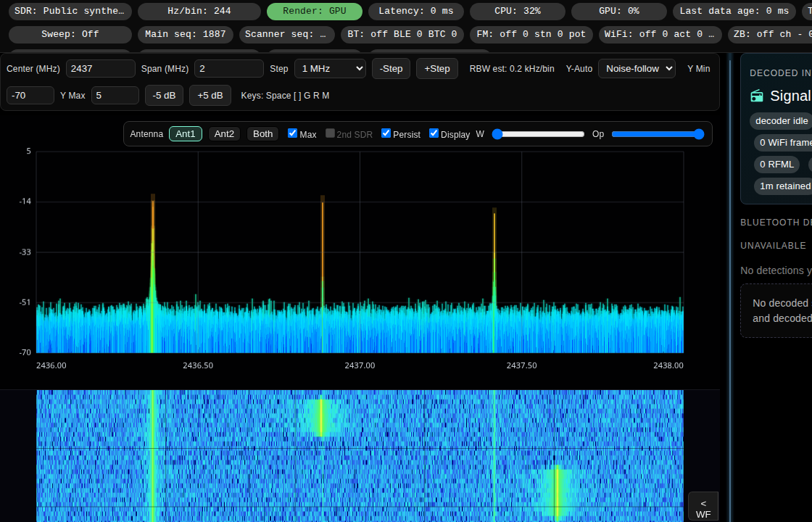Click the GPU: 0% status pill
Viewport: 812px width, 522px height.
coord(619,11)
